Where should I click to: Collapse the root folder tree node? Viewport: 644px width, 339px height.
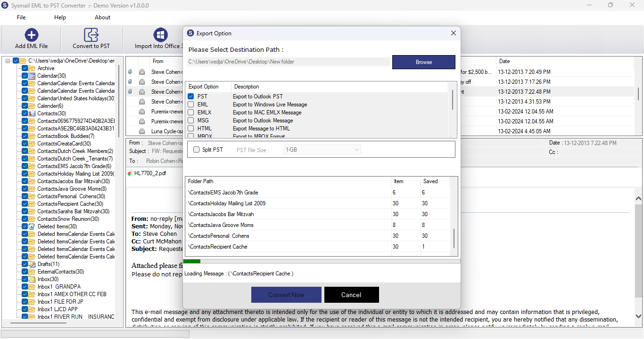(x=8, y=61)
